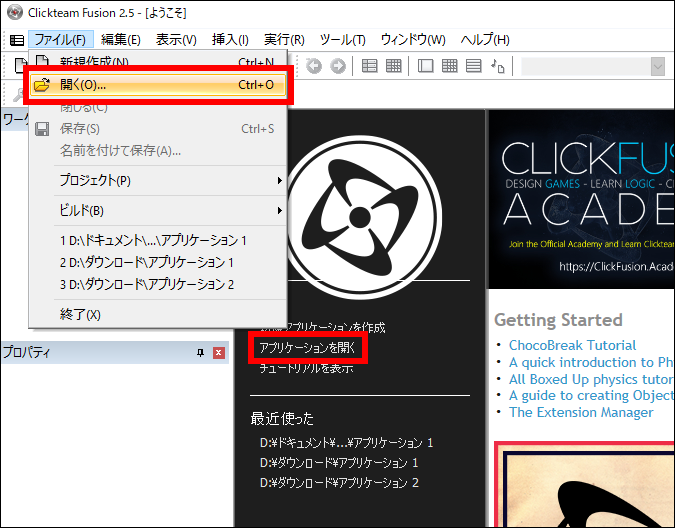Choose 終了(X) to exit the application

point(158,315)
